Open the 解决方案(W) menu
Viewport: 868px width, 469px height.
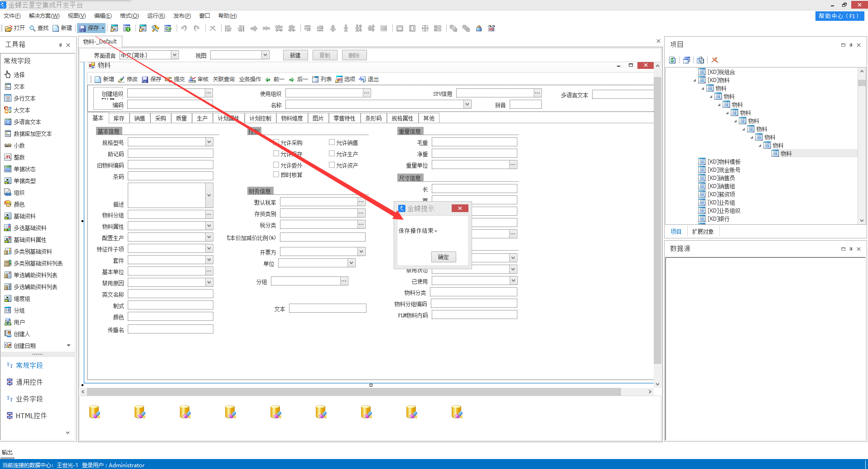tap(44, 16)
